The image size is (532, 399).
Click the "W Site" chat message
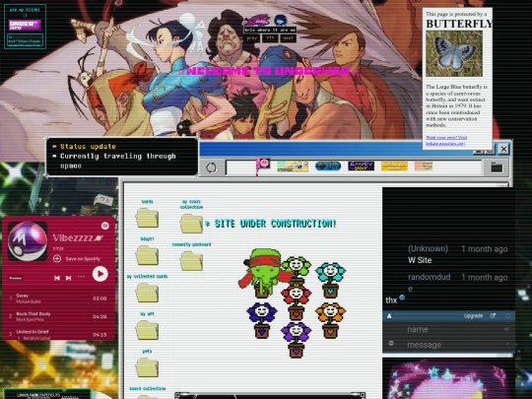[420, 260]
